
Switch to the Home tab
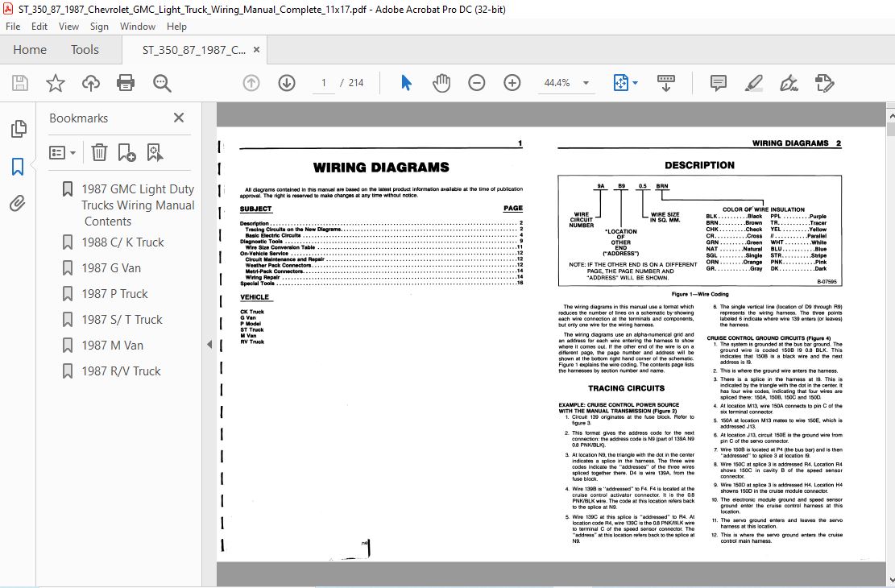[x=30, y=50]
